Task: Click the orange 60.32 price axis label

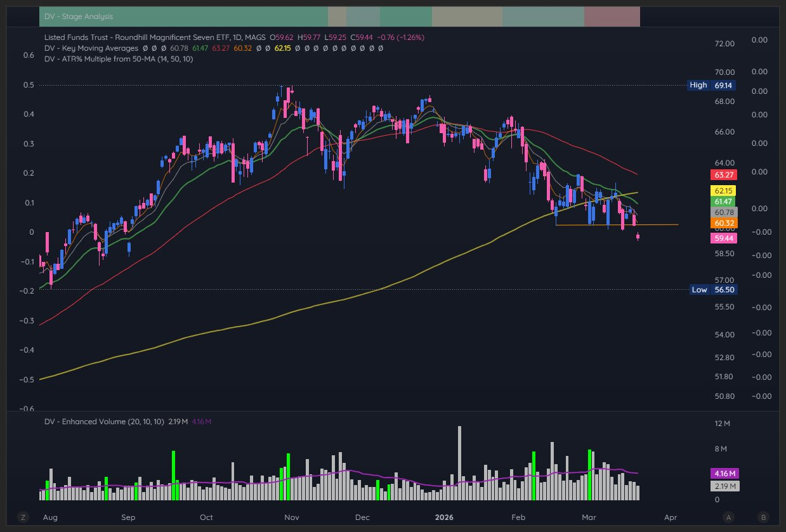Action: pyautogui.click(x=724, y=223)
